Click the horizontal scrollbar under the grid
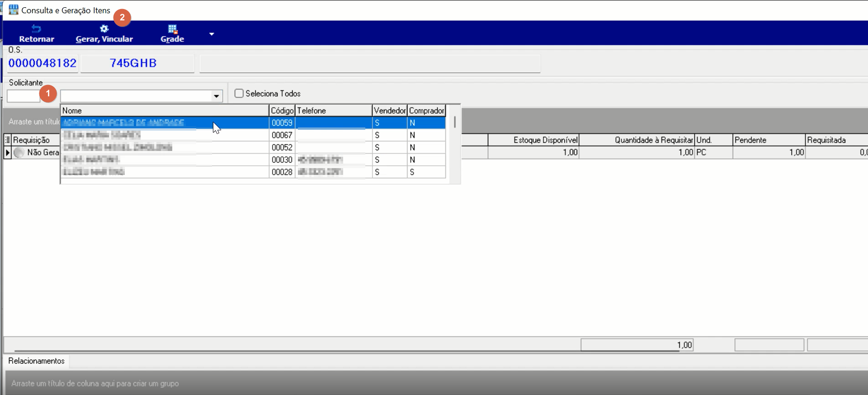The image size is (868, 395). [346, 350]
